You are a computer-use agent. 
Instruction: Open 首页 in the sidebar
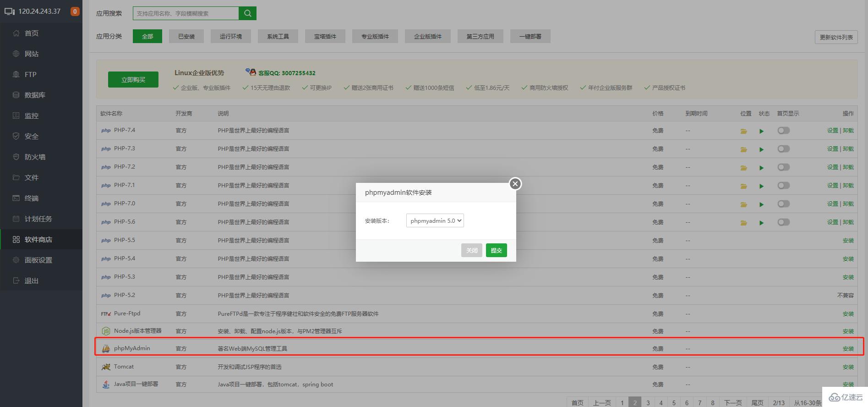coord(41,33)
